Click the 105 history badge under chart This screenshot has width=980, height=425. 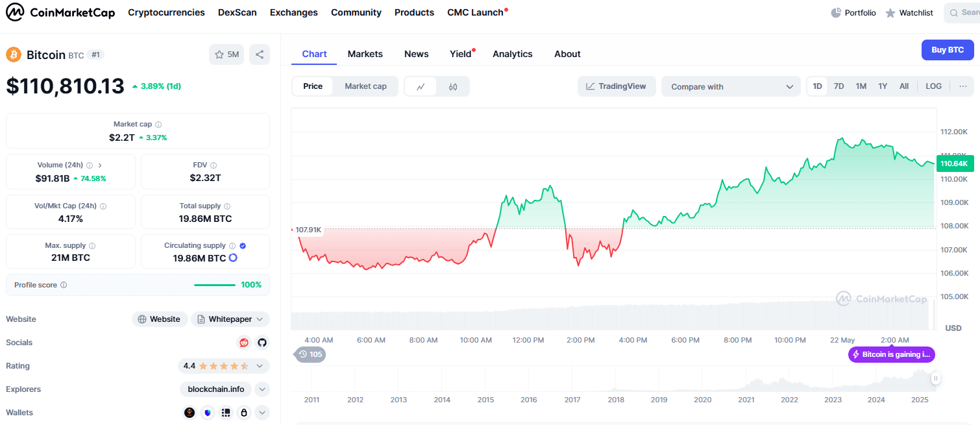310,354
